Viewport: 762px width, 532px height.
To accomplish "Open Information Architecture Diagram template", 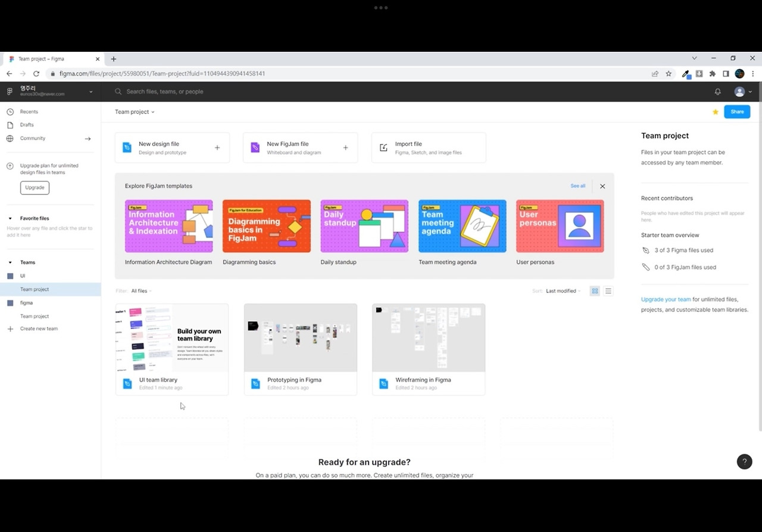I will coord(168,226).
